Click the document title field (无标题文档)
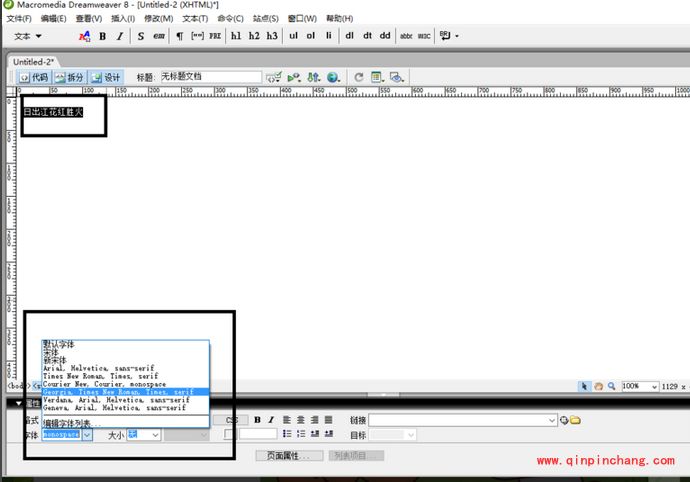The image size is (690, 482). pyautogui.click(x=210, y=77)
